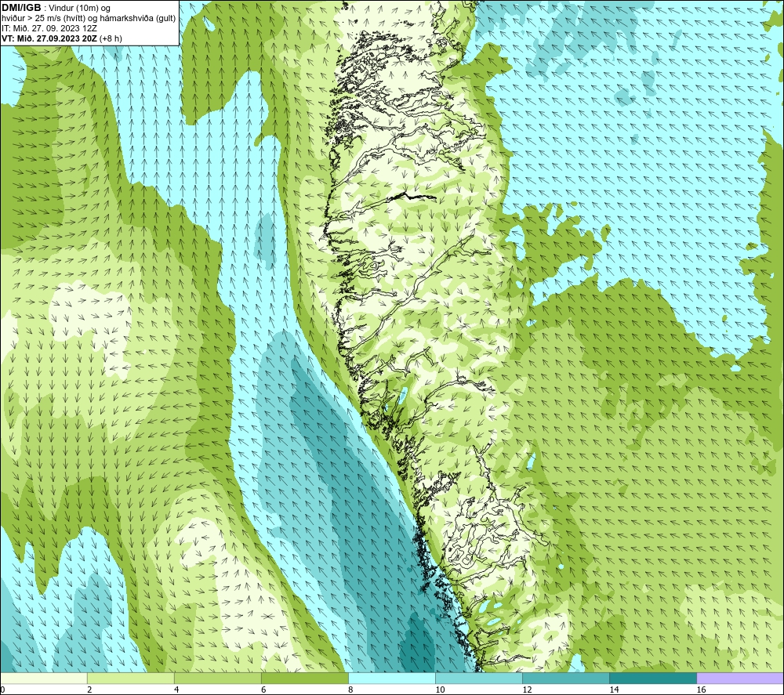Click the dark green 6–8 m/s colour swatch
784x695 pixels.
304,678
